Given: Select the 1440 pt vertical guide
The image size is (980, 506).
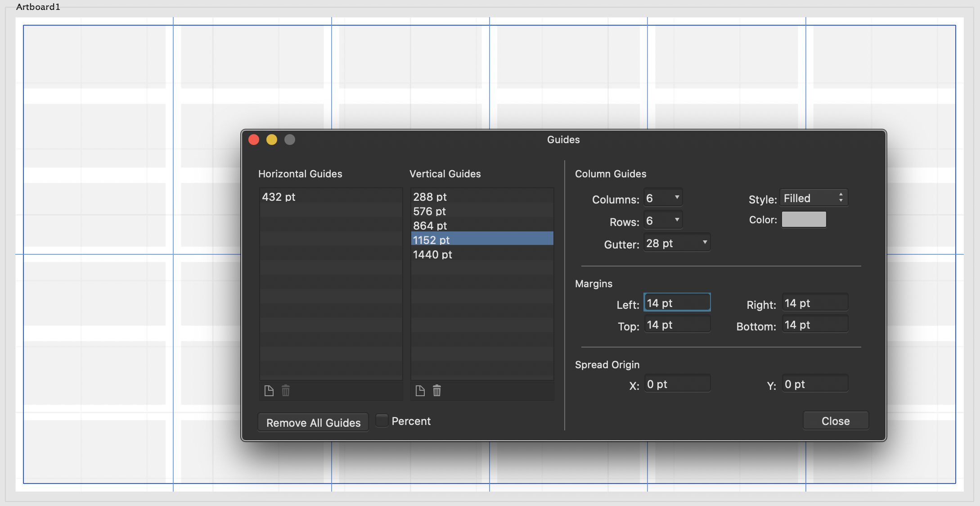Looking at the screenshot, I should [x=482, y=254].
